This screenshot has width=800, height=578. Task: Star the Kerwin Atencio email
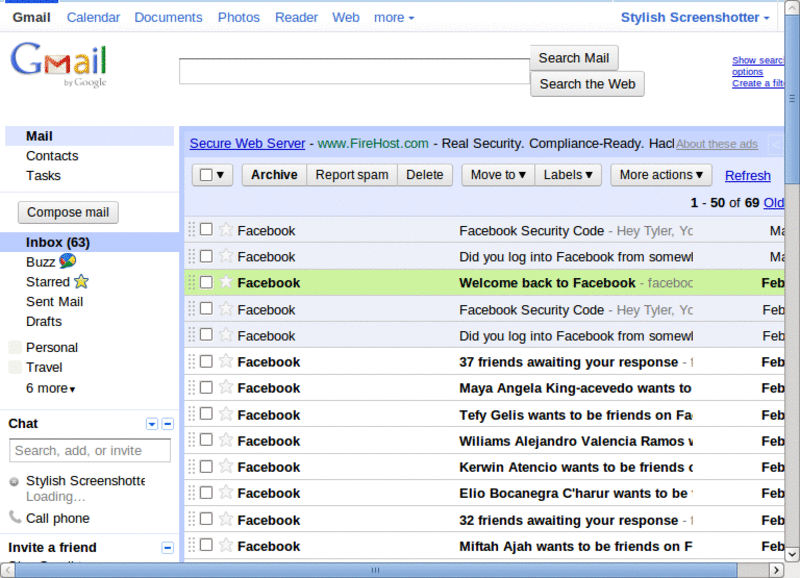point(226,466)
